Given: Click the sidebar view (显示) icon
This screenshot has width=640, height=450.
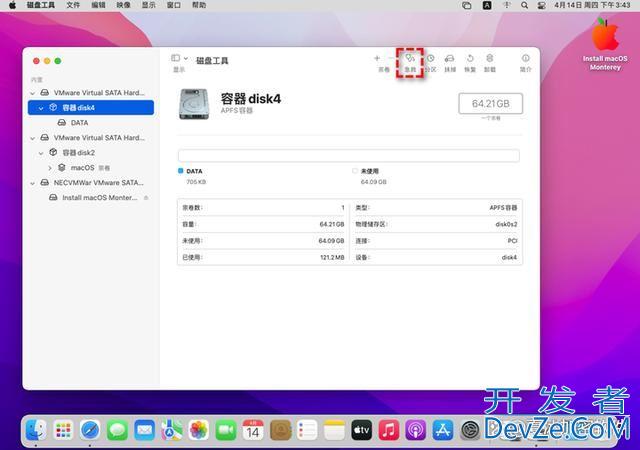Looking at the screenshot, I should coord(176,58).
